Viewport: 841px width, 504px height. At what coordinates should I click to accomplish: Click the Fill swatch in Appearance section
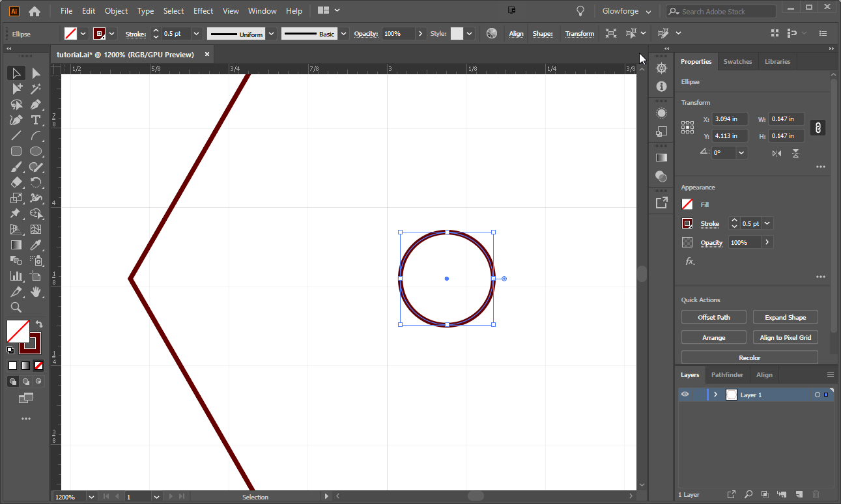pos(687,204)
